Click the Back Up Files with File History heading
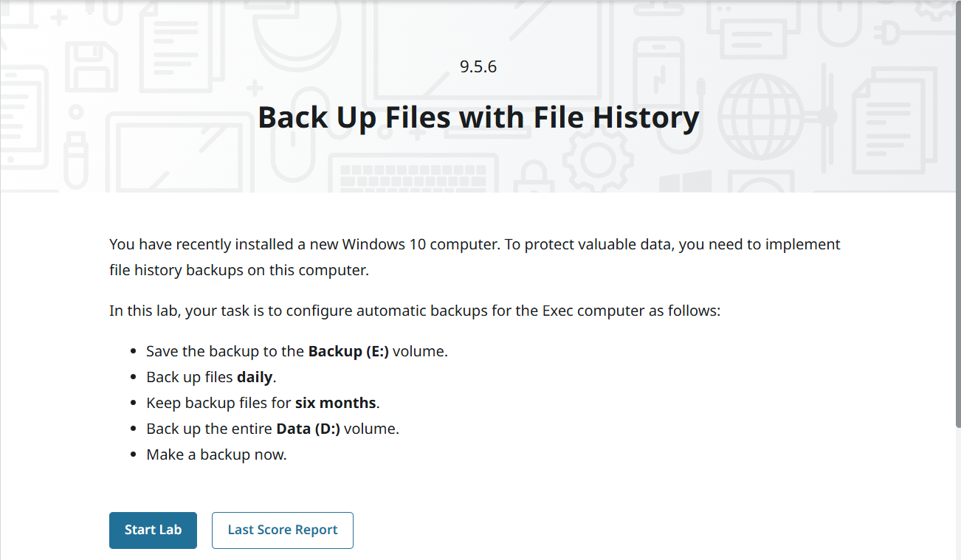The height and width of the screenshot is (560, 961). [478, 117]
